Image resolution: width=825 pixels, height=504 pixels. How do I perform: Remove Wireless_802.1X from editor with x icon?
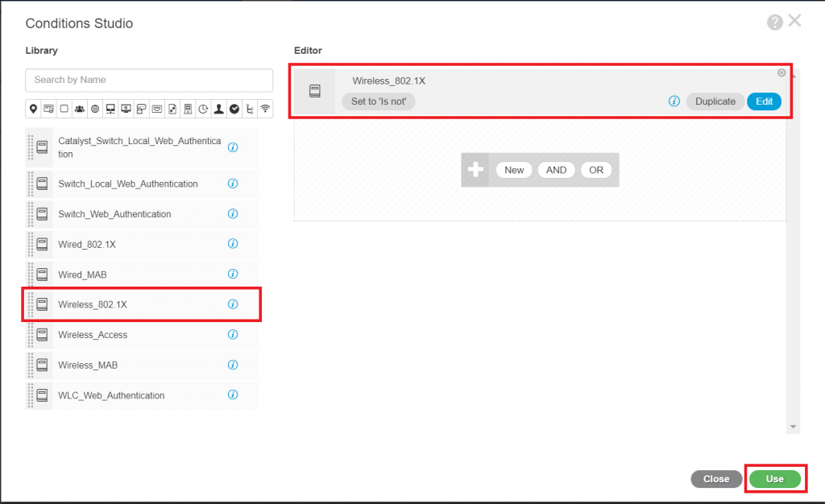(781, 73)
